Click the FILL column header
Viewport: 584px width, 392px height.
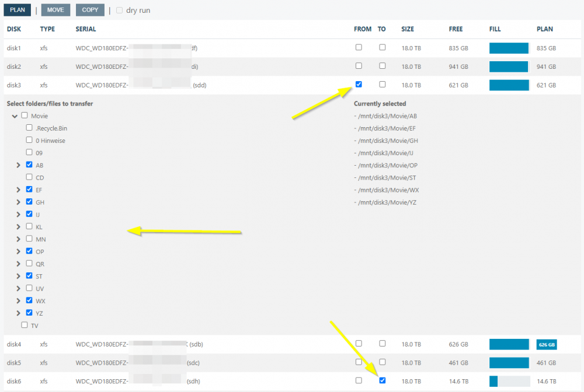click(495, 29)
